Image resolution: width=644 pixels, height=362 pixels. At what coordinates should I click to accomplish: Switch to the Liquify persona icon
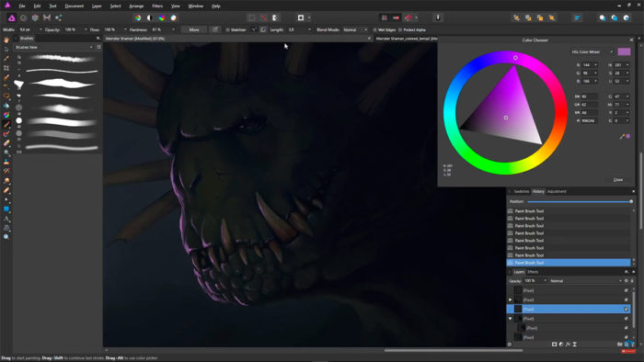[23, 18]
